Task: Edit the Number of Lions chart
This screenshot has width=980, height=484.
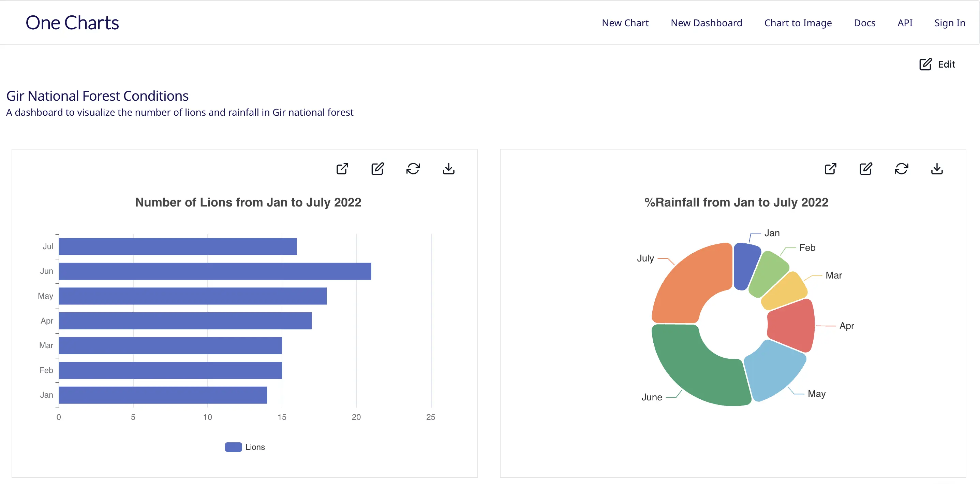Action: coord(377,169)
